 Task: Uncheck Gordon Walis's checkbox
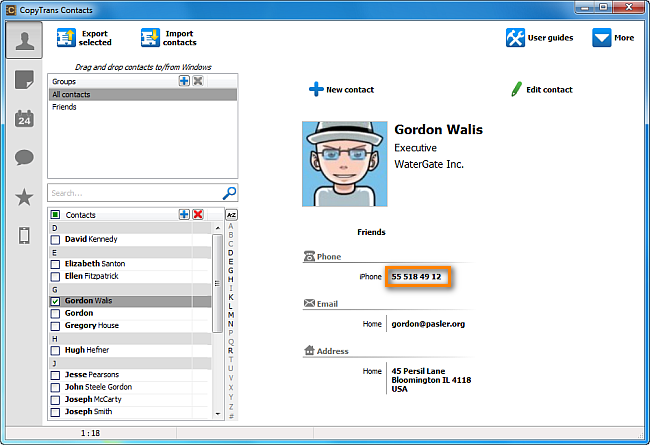click(x=55, y=302)
